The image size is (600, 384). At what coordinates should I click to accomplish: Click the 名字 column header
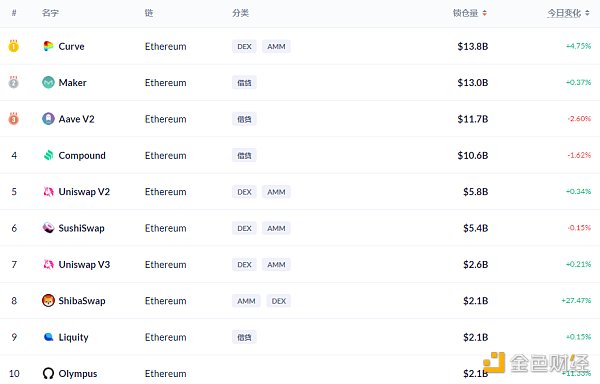coord(50,13)
